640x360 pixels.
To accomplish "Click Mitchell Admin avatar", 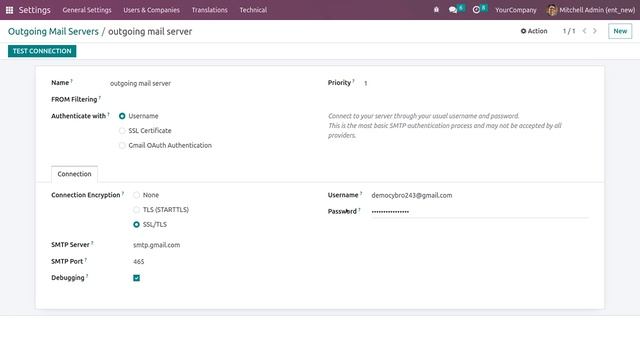I will tap(552, 10).
